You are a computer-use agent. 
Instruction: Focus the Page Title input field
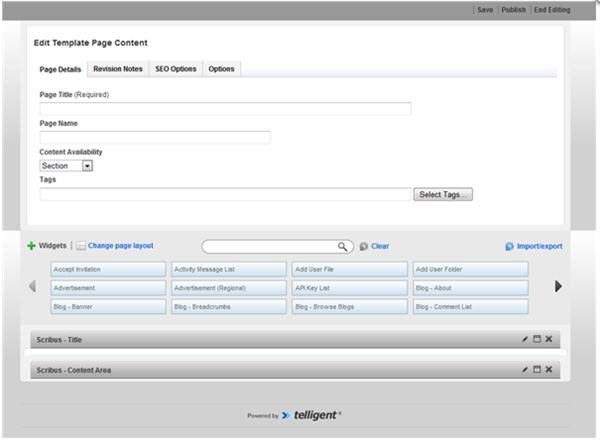225,109
